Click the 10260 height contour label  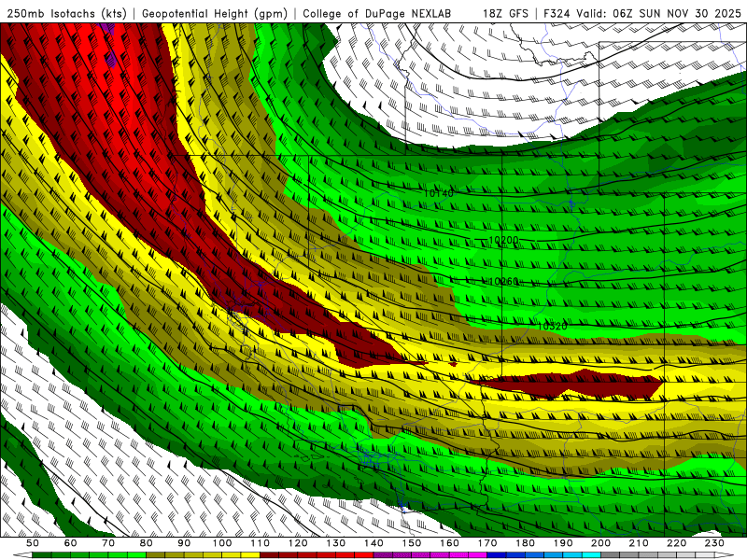(x=503, y=282)
